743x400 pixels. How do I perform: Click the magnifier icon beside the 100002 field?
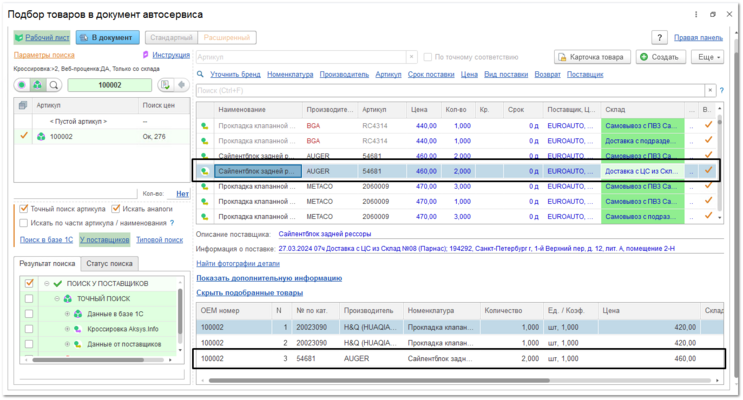point(54,85)
